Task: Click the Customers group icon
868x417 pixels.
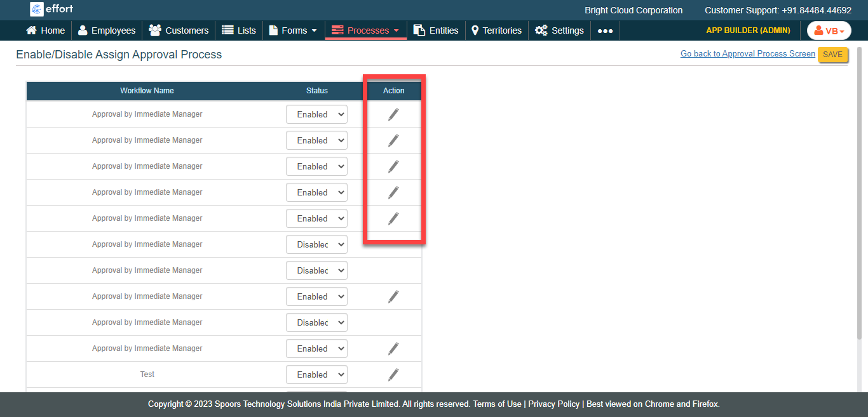Action: pyautogui.click(x=154, y=30)
